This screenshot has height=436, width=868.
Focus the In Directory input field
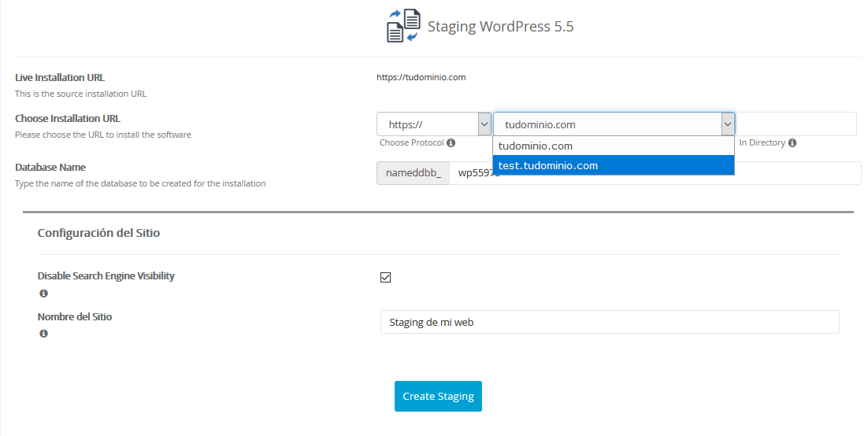coord(796,124)
